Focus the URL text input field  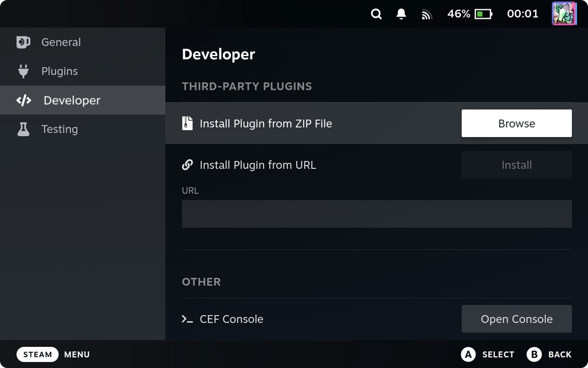[x=377, y=214]
